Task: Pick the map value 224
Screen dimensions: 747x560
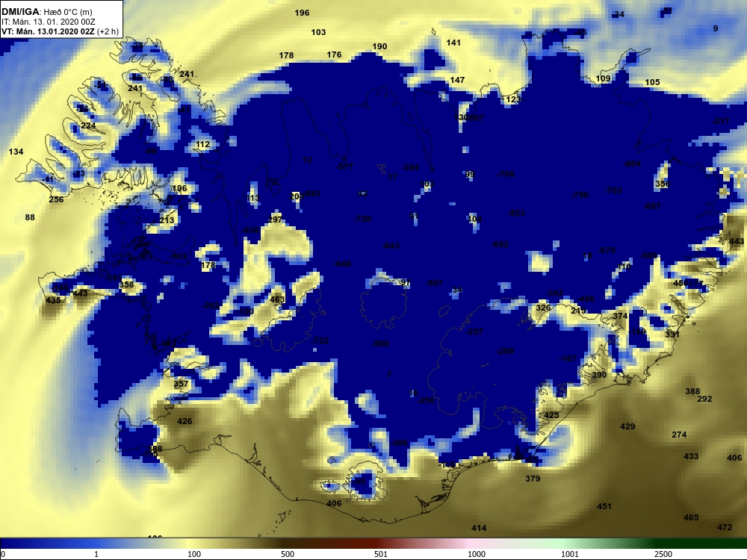Action: [x=88, y=126]
